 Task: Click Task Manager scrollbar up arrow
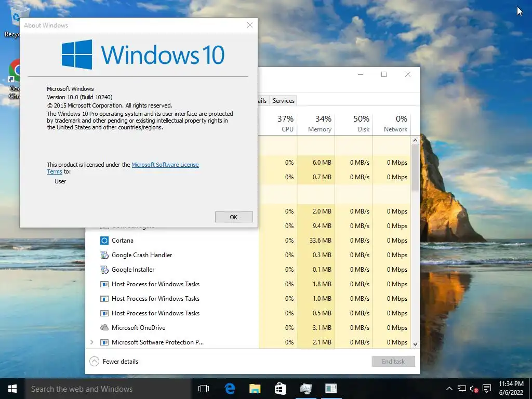415,140
